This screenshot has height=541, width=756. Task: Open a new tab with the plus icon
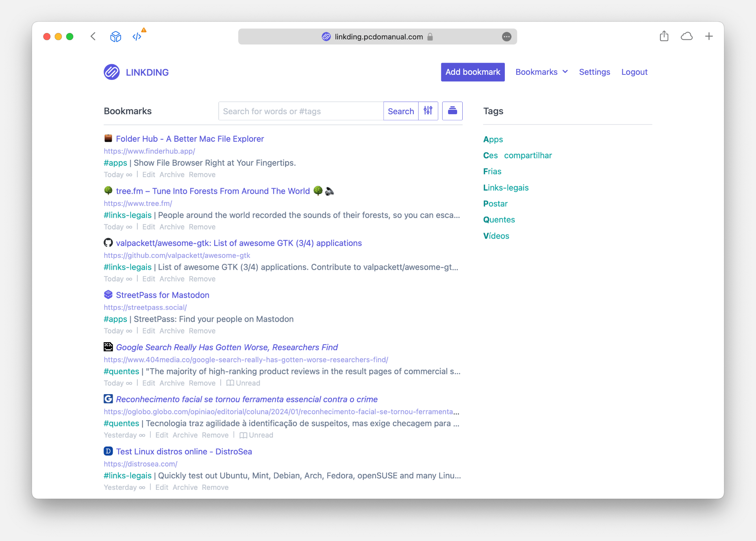[709, 36]
